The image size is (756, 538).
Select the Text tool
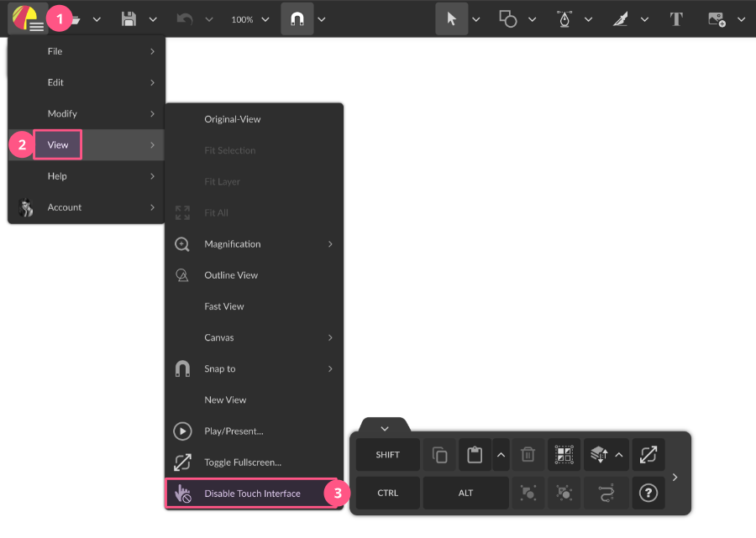pos(676,18)
